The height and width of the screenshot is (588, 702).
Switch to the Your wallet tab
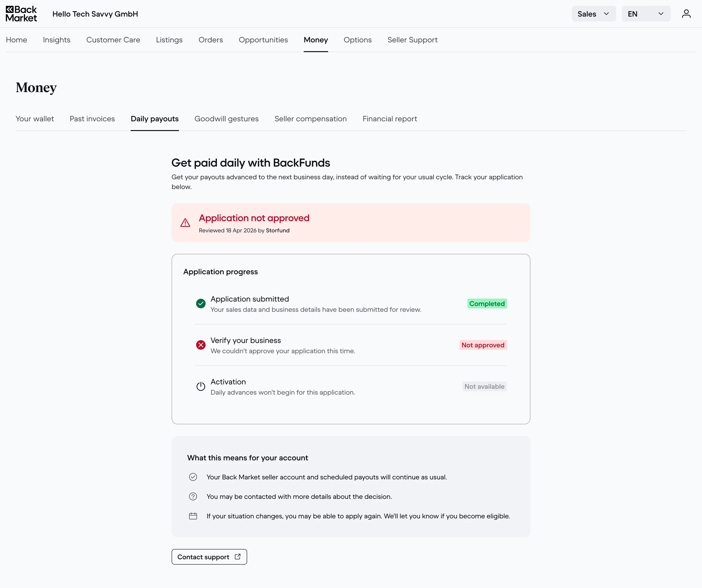coord(35,119)
